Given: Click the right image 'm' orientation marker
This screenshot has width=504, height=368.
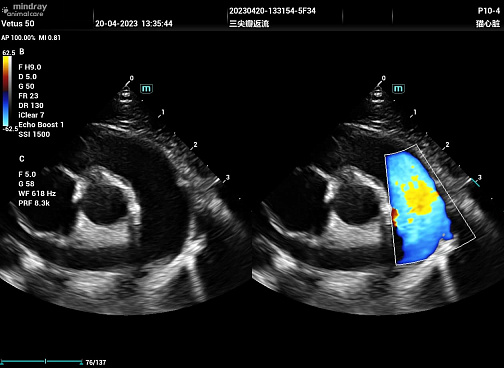Looking at the screenshot, I should 398,89.
